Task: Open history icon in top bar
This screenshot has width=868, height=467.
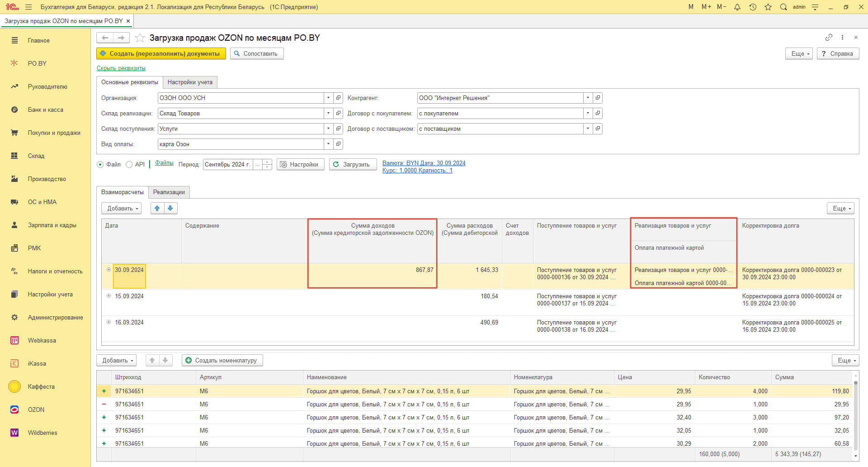Action: (753, 7)
